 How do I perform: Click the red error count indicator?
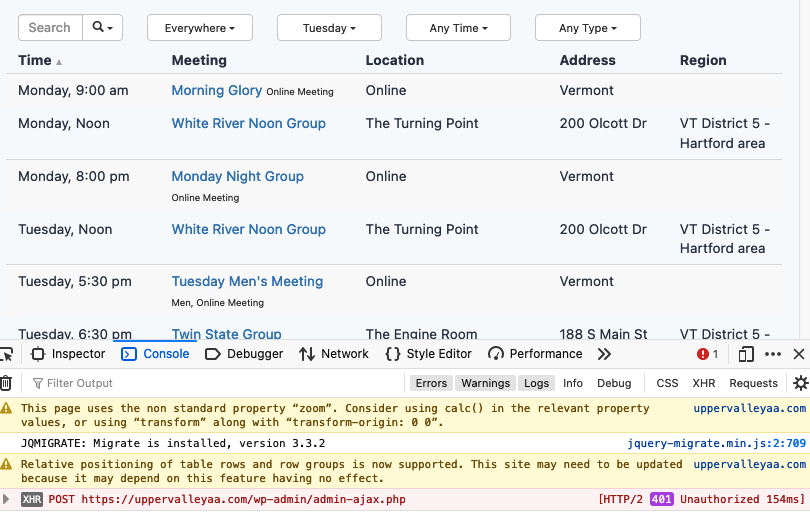click(707, 354)
